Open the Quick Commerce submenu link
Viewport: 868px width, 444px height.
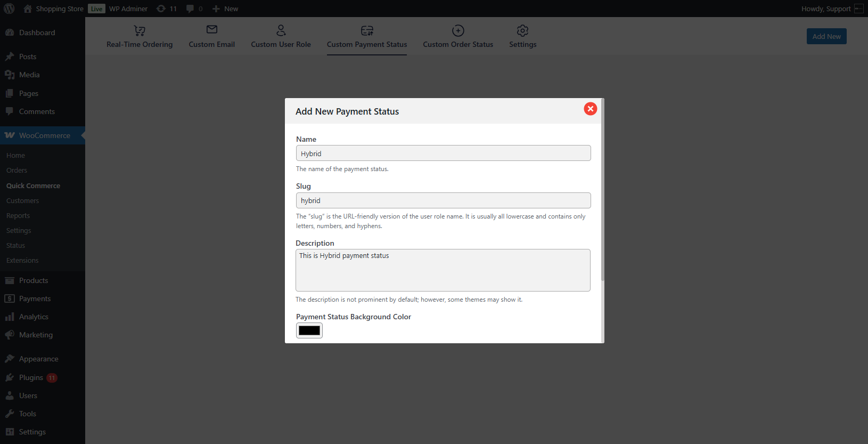click(33, 185)
